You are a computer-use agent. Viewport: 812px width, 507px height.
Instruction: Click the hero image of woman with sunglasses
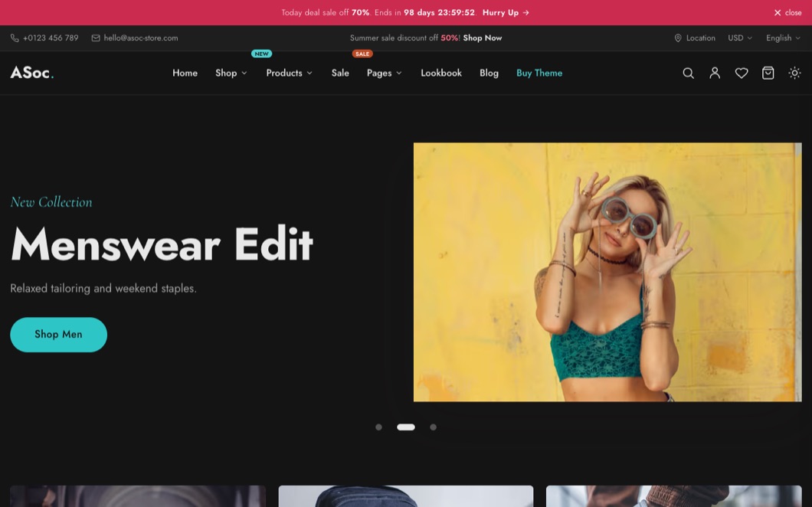pos(607,272)
